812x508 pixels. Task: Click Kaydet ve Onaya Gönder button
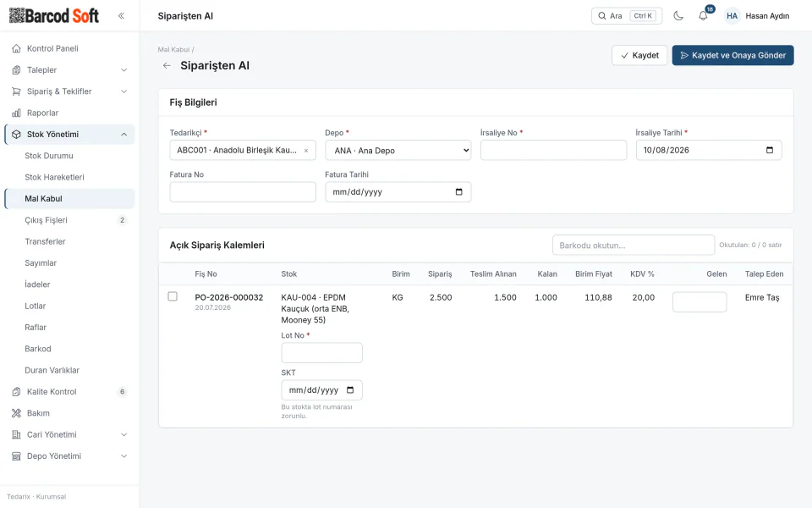[732, 56]
